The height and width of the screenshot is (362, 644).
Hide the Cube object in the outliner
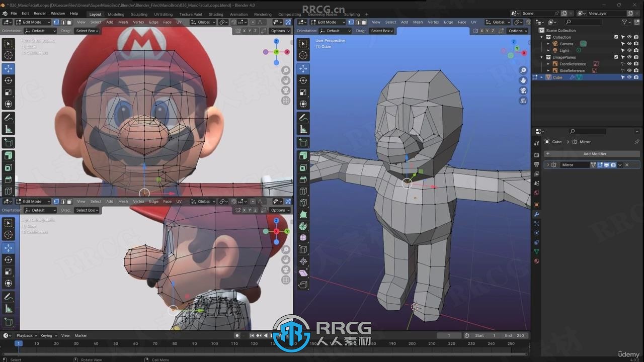(x=629, y=77)
